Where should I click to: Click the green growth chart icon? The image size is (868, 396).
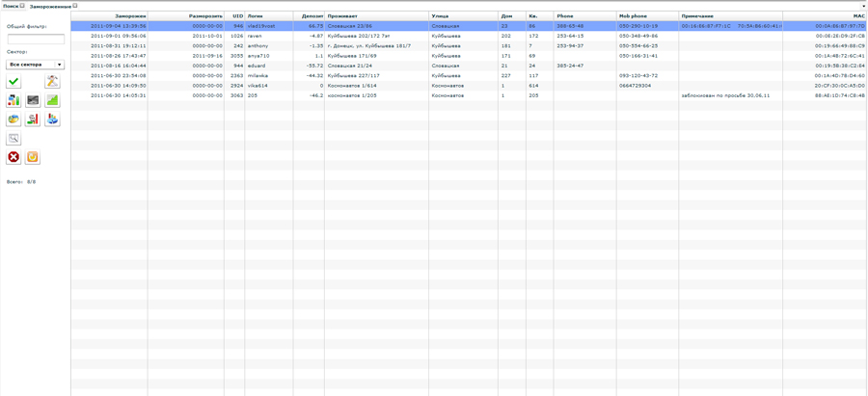coord(52,100)
